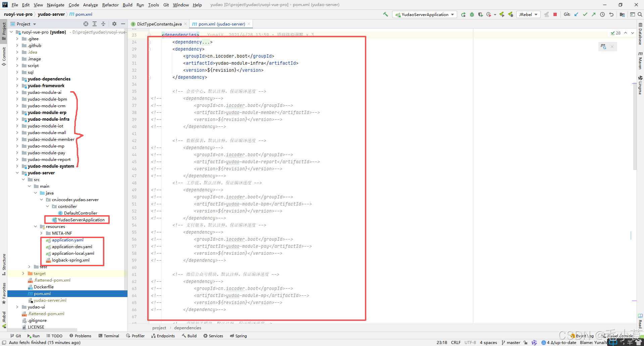The image size is (644, 346).
Task: Expand the target folder
Action: pyautogui.click(x=23, y=274)
